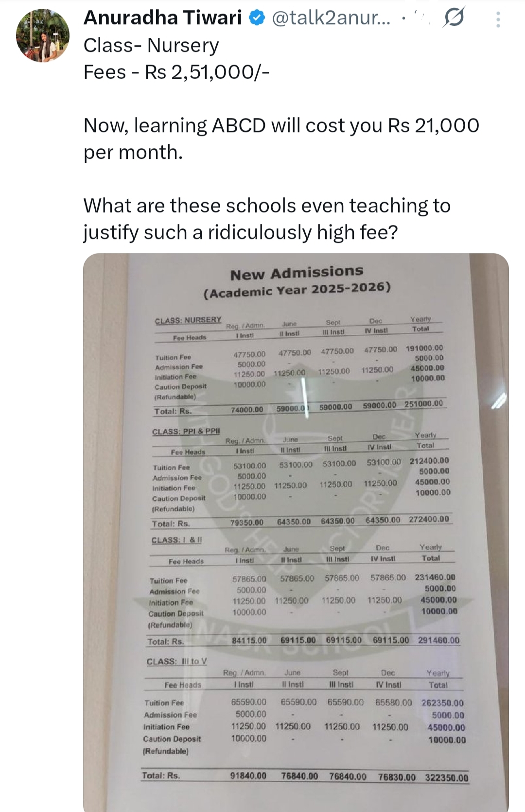
Task: Tap yearly total 322350.00 in photo
Action: tap(447, 777)
